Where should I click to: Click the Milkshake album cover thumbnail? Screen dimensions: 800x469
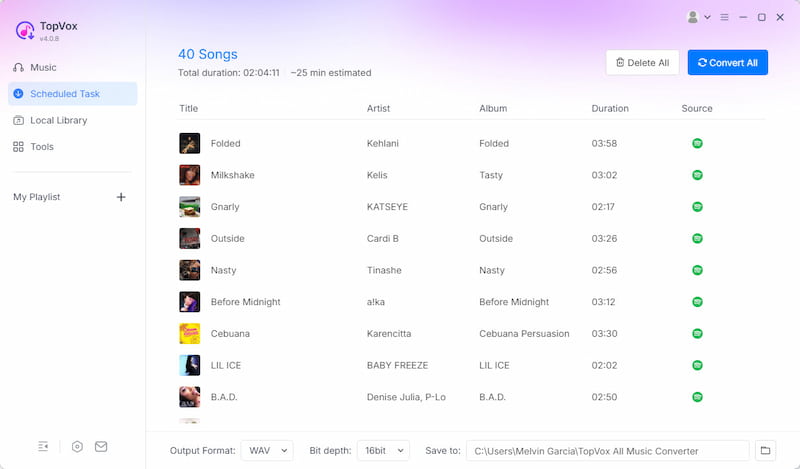coord(189,175)
